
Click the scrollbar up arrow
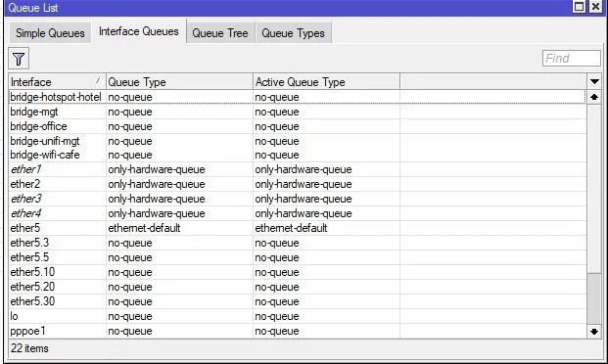point(594,97)
